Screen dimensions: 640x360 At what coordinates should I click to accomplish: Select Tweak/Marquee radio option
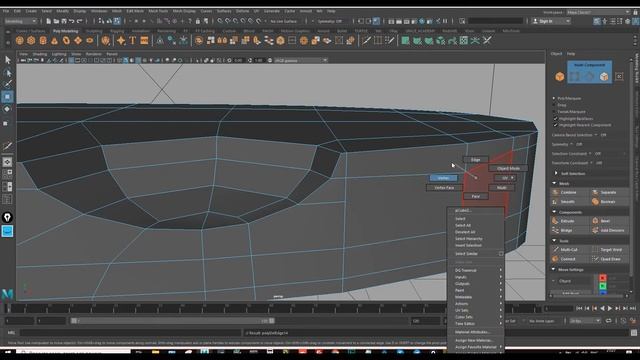click(x=554, y=111)
